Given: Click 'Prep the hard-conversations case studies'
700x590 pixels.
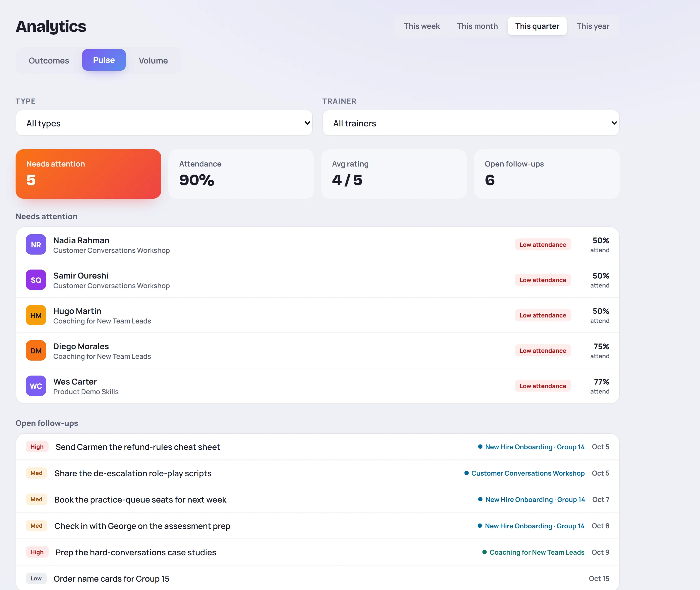Looking at the screenshot, I should tap(136, 552).
